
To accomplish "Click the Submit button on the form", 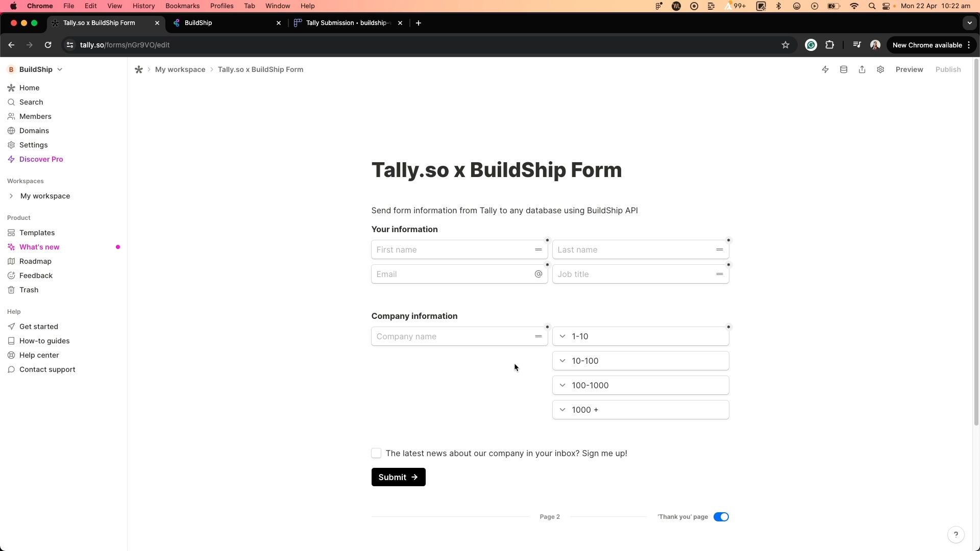I will [398, 477].
